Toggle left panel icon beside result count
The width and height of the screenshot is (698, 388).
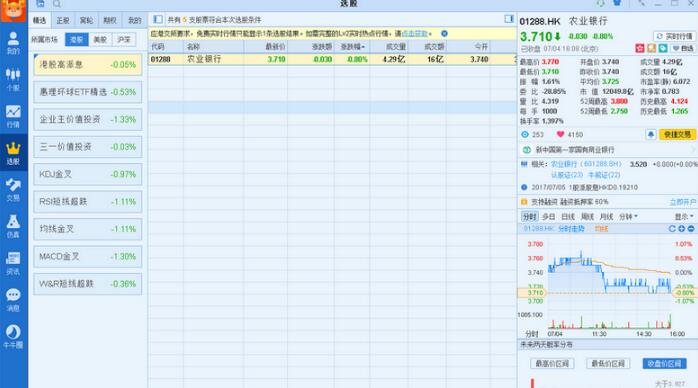click(x=158, y=19)
